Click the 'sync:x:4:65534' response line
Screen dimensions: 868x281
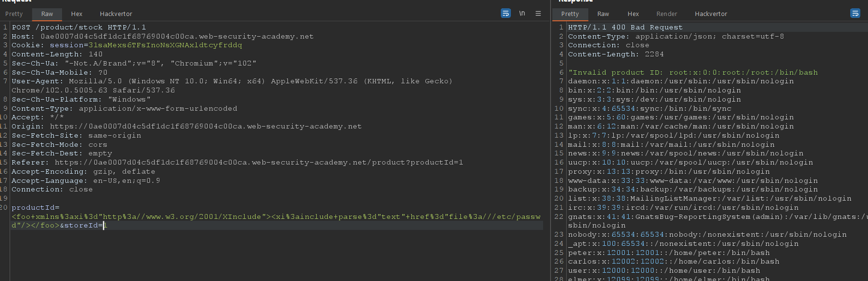coord(650,108)
